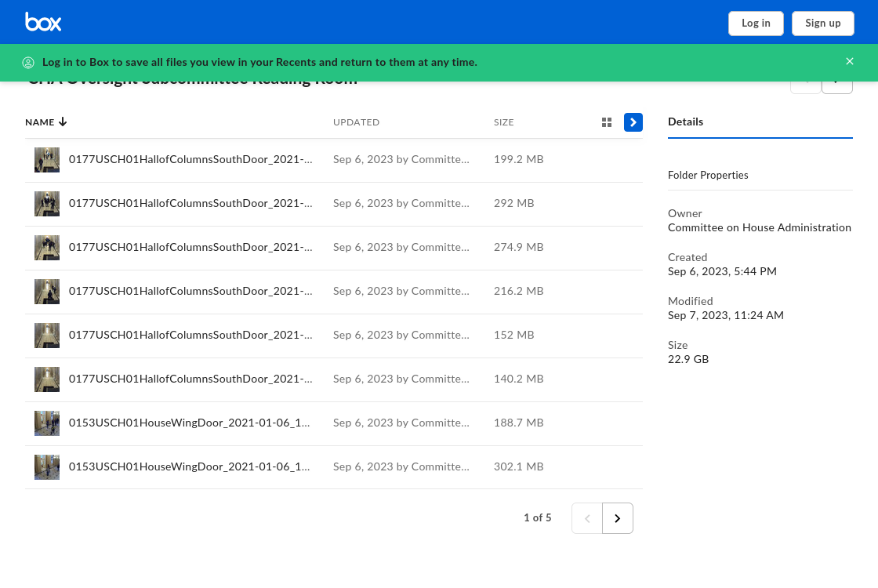Select the Details tab

click(x=685, y=122)
